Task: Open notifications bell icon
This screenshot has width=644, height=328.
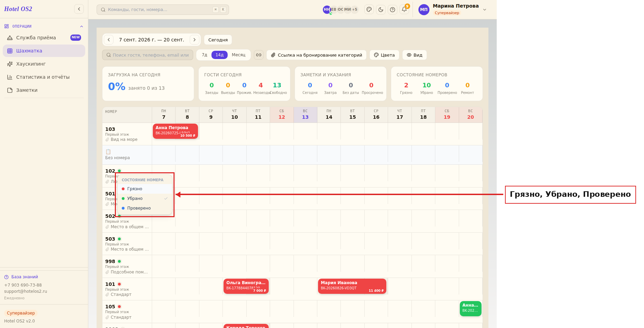Action: 404,10
